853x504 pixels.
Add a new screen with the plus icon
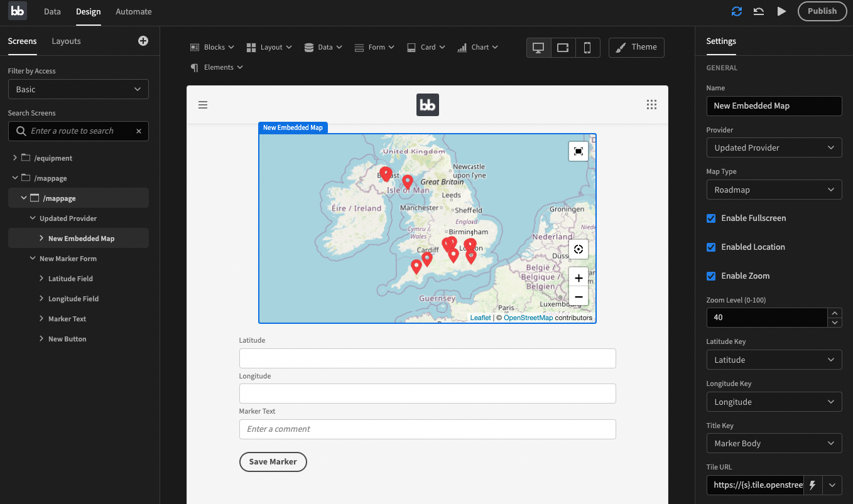(x=143, y=41)
